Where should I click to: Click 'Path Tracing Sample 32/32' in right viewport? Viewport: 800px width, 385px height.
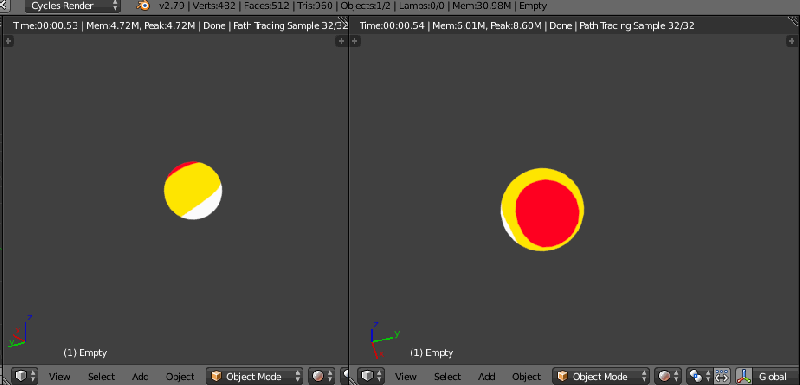(636, 25)
